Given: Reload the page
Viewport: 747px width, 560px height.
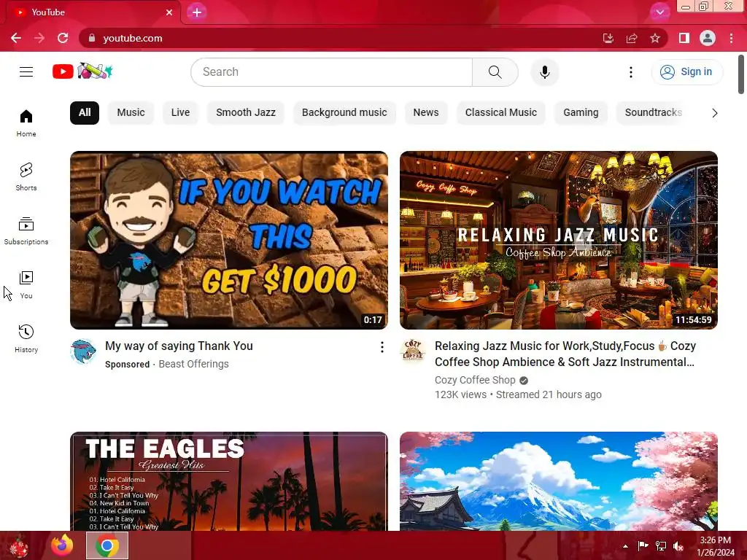Looking at the screenshot, I should click(63, 38).
